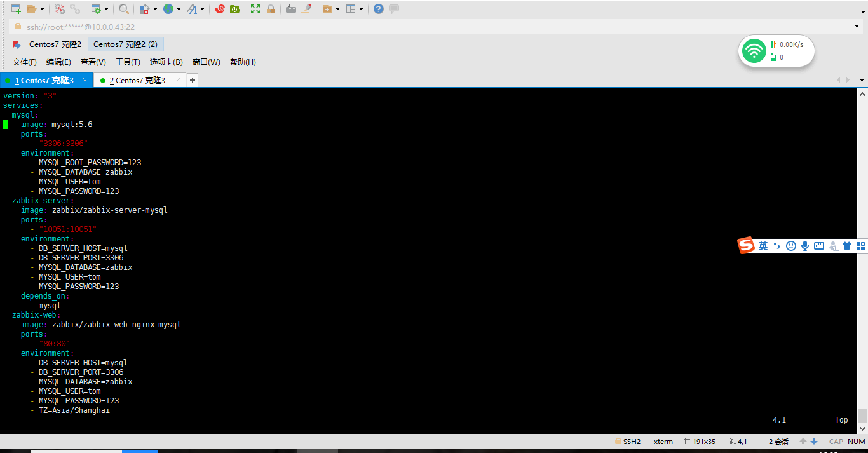Click the New session icon
Viewport: 868px width, 453px height.
click(17, 9)
